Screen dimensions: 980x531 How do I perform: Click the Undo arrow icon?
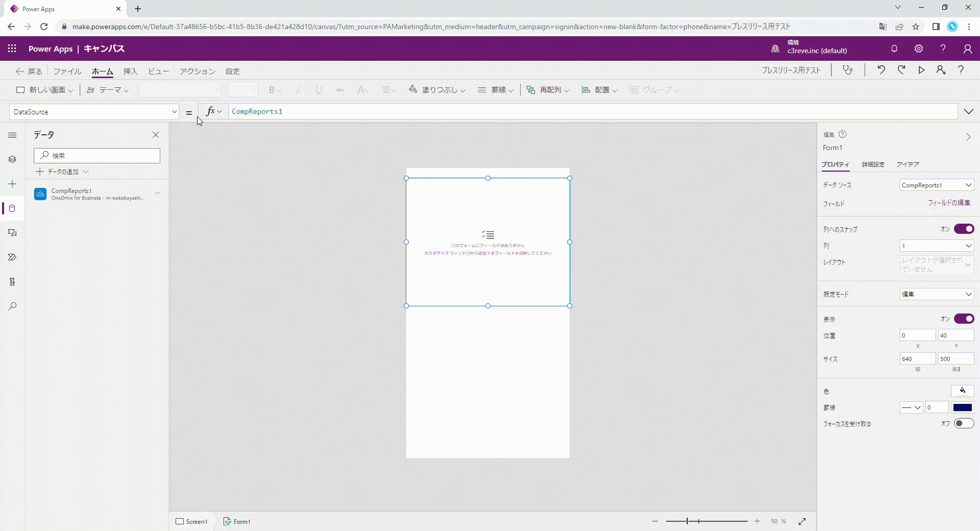point(881,70)
